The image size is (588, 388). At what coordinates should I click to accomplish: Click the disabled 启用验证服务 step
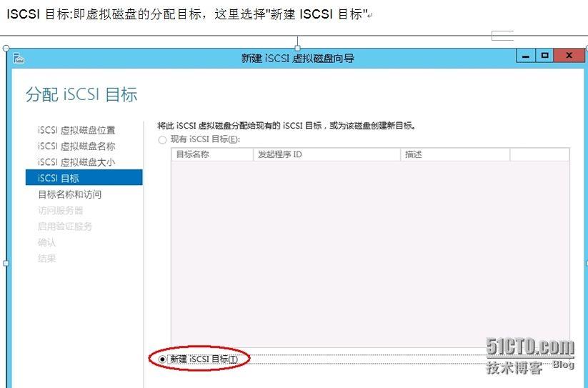coord(65,227)
